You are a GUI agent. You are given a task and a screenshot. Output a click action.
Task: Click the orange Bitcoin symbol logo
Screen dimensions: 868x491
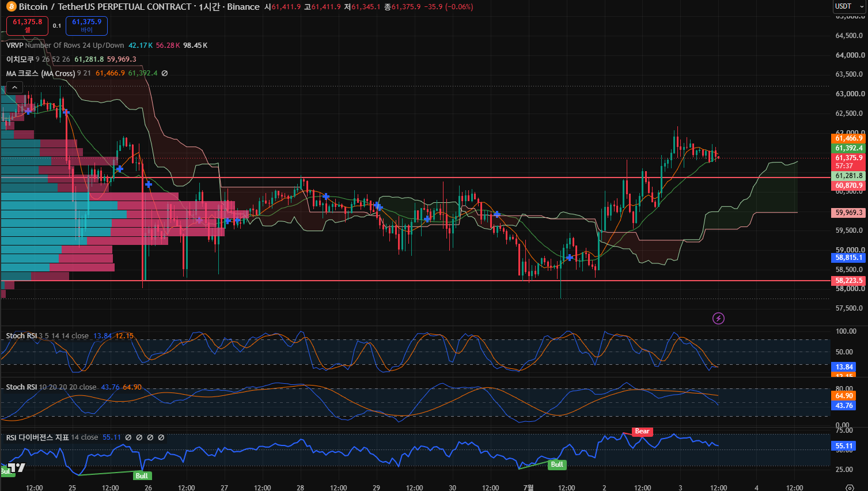point(11,7)
